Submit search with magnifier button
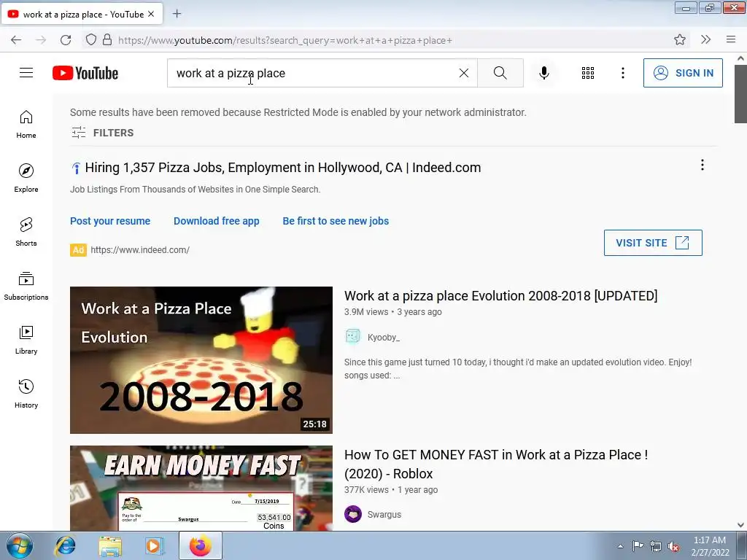747x560 pixels. 500,73
